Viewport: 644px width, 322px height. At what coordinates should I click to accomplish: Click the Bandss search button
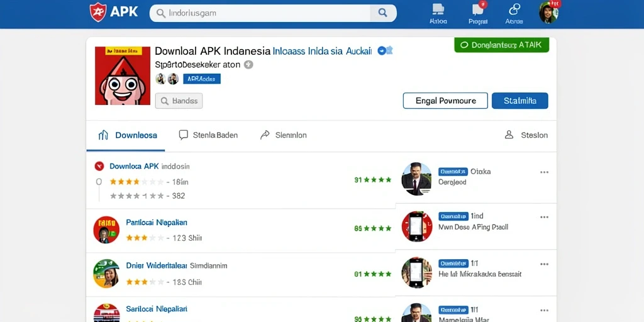(179, 101)
